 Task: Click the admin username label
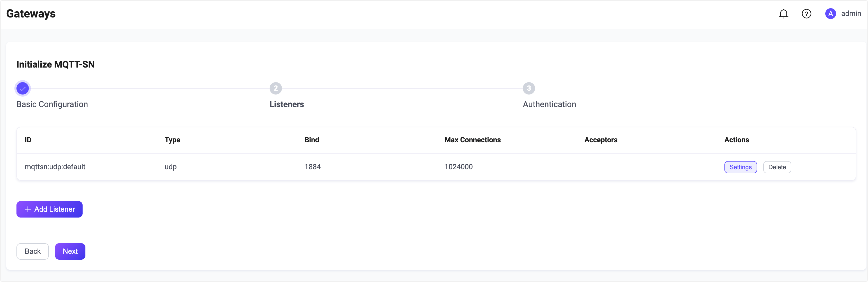click(x=851, y=14)
